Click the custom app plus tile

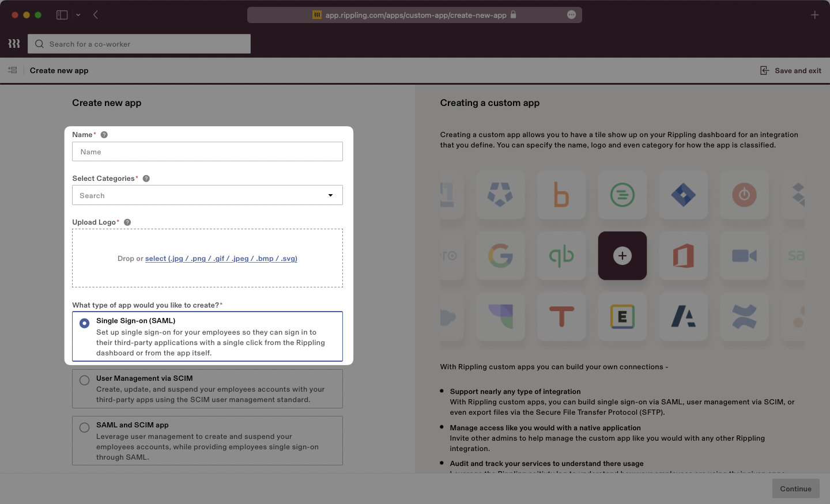[x=622, y=256]
